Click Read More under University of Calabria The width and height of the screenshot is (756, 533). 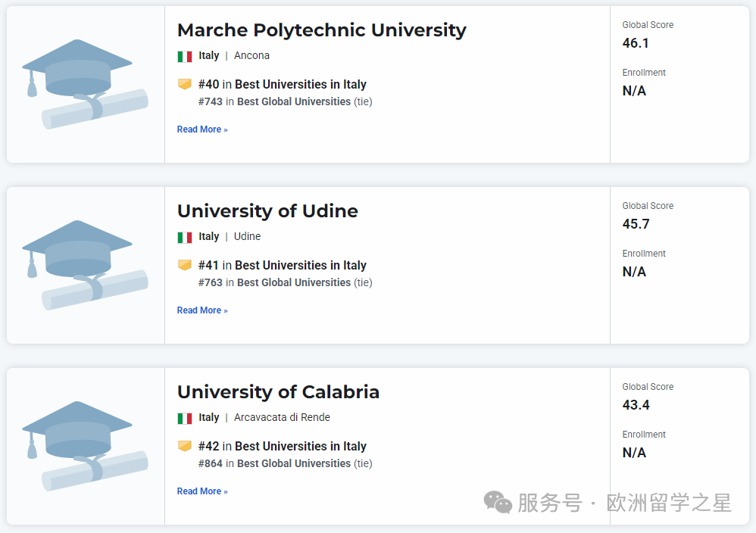point(202,491)
